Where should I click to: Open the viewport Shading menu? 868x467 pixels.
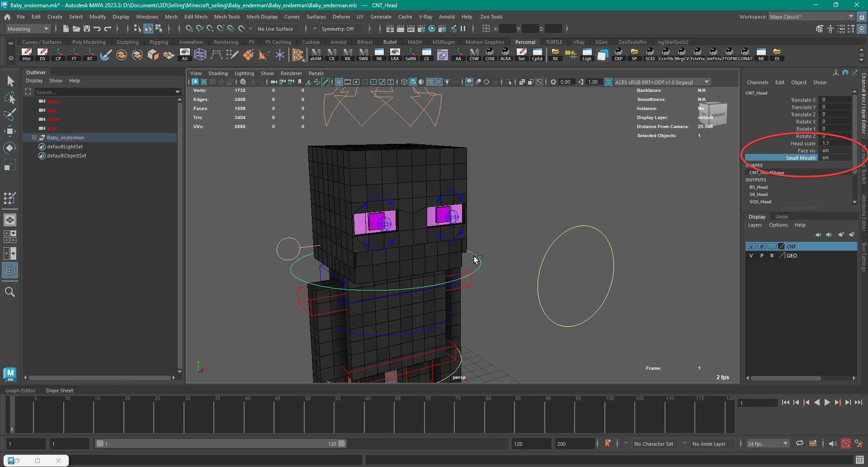(x=218, y=73)
